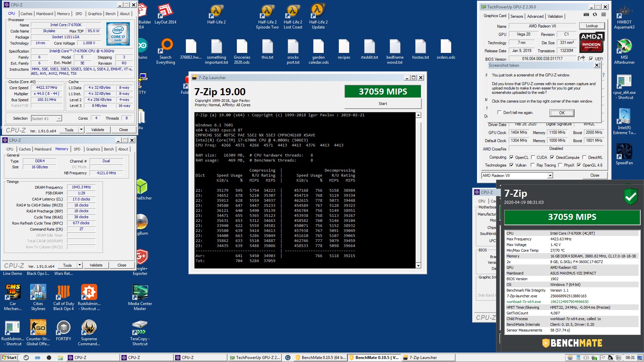Click 7-Zip console scrollbar up arrow
Screen dimensions: 644x362
coord(418,115)
